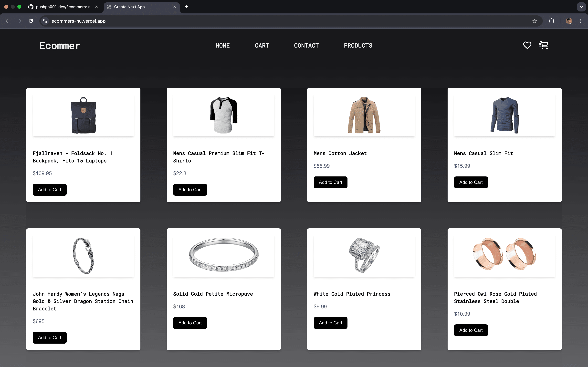Go to CONTACT page
The width and height of the screenshot is (588, 367).
pyautogui.click(x=306, y=45)
